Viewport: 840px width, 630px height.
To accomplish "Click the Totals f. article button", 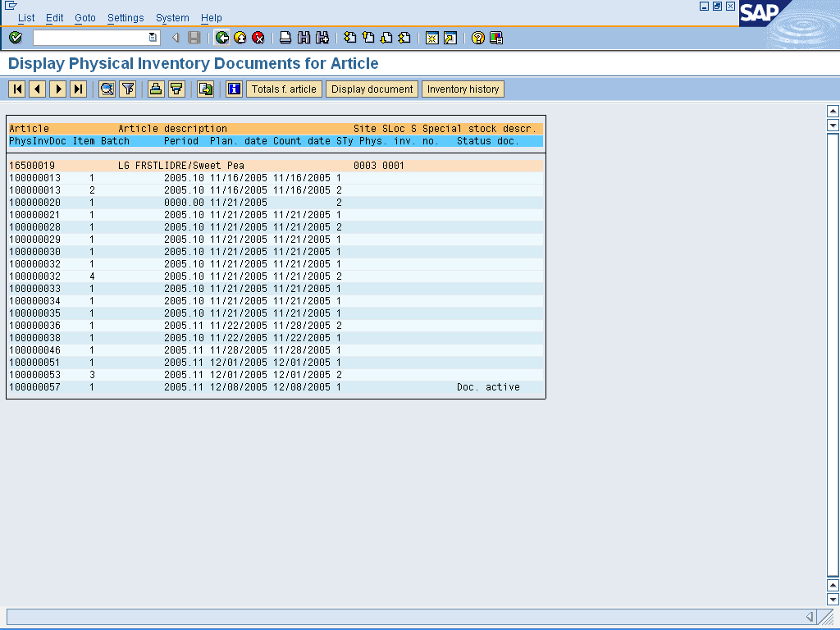I will tap(284, 89).
